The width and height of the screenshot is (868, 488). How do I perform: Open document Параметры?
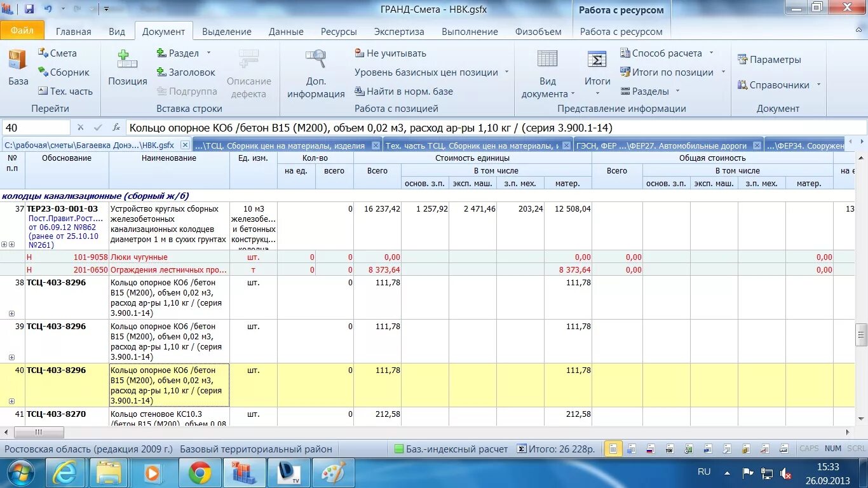[x=769, y=60]
